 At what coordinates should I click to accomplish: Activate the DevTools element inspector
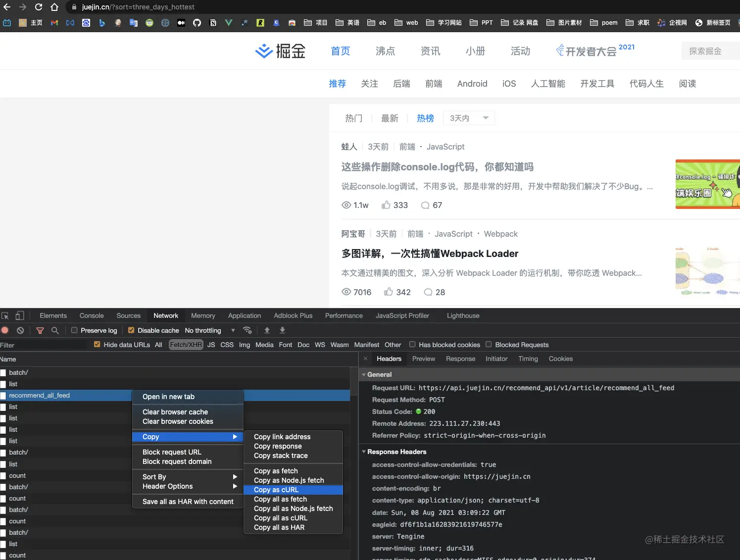[x=5, y=315]
